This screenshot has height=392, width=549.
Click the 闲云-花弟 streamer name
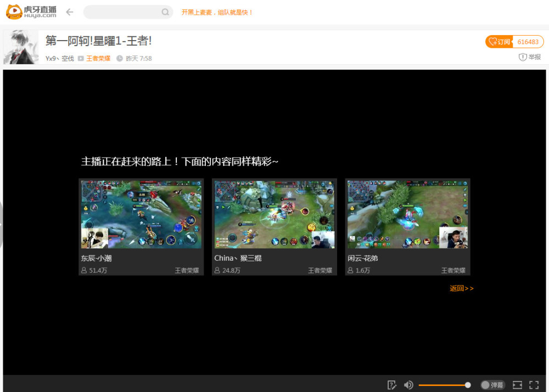click(x=363, y=258)
